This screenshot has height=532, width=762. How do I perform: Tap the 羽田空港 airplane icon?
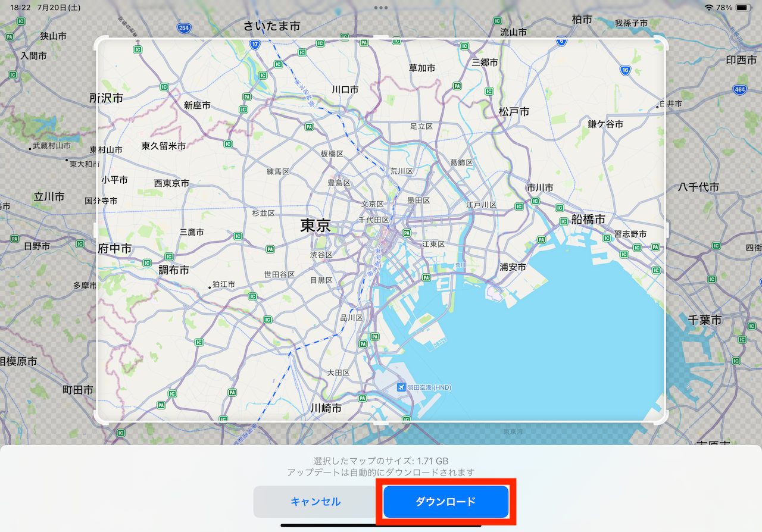tap(401, 387)
